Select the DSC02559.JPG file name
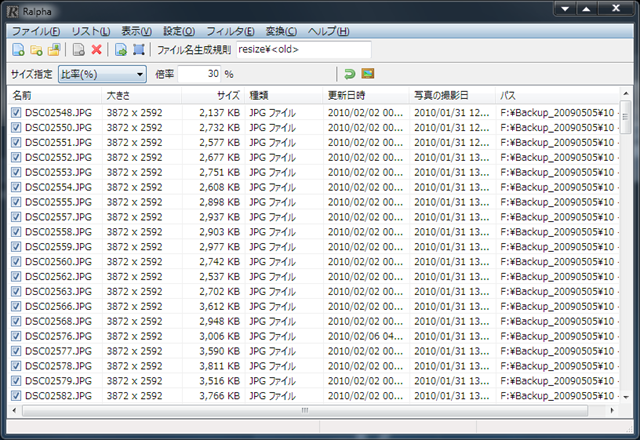640x440 pixels. 58,247
